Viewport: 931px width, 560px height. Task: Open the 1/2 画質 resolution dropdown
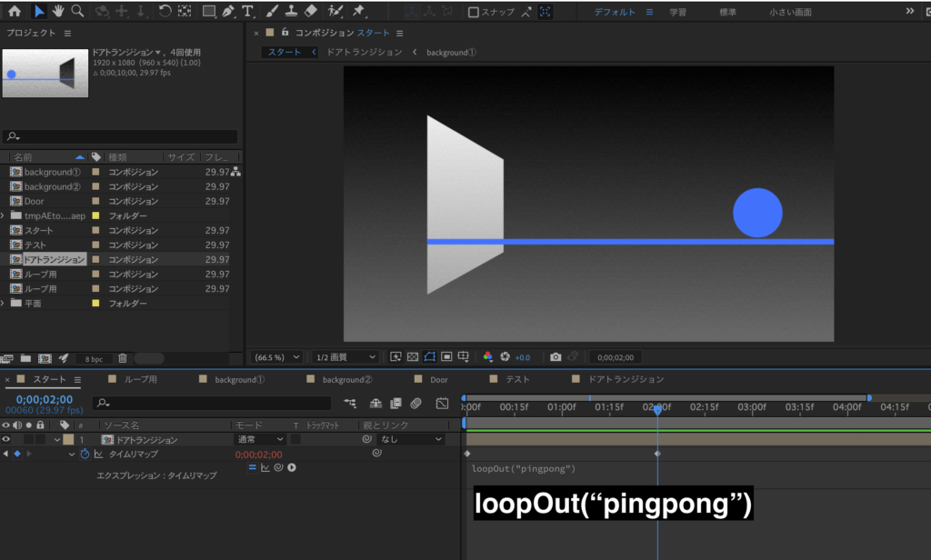345,357
